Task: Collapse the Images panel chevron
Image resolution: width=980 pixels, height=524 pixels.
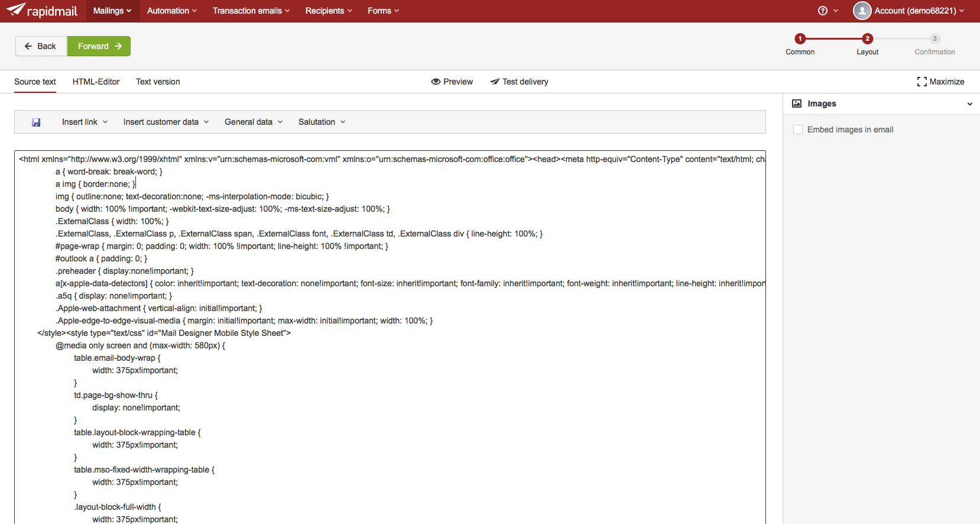Action: coord(969,104)
